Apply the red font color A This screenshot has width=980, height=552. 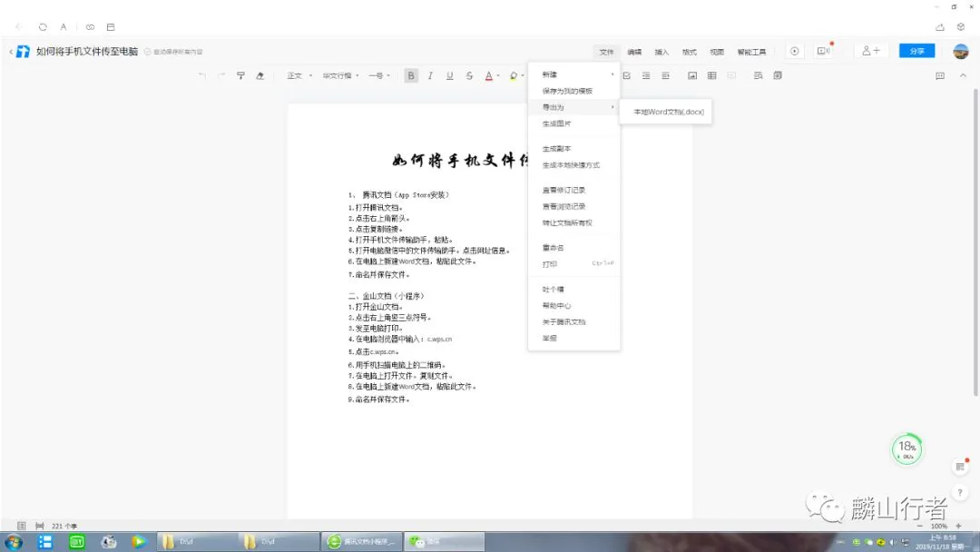pos(489,75)
